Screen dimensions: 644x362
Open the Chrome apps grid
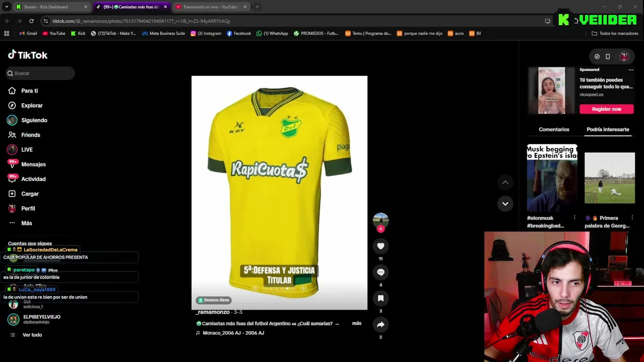7,34
